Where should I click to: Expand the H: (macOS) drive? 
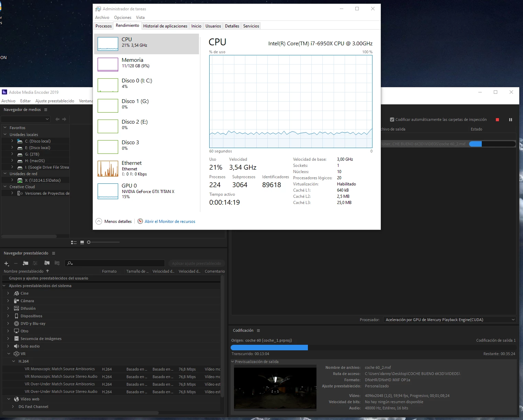(12, 160)
